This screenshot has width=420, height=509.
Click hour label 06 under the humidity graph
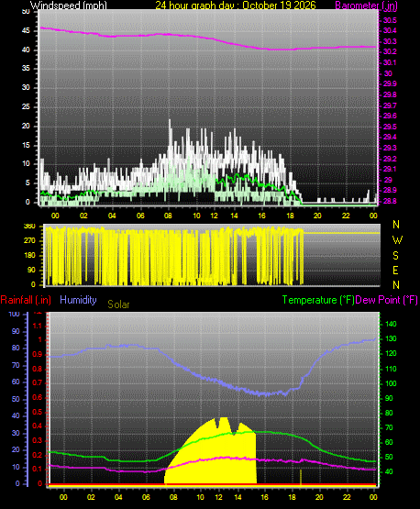(146, 497)
